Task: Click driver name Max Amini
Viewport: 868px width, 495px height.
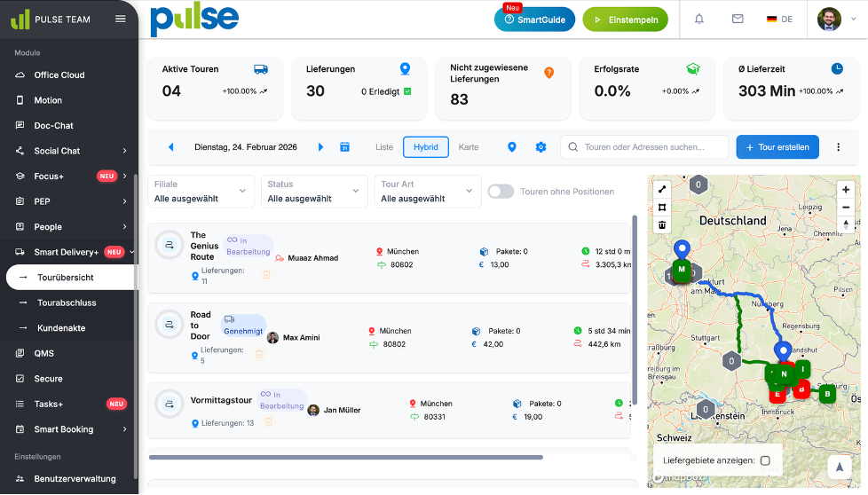Action: (x=301, y=337)
